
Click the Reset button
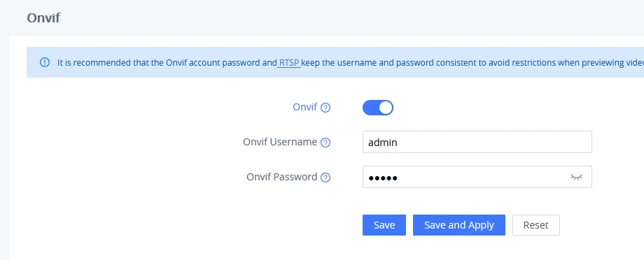[x=536, y=225]
